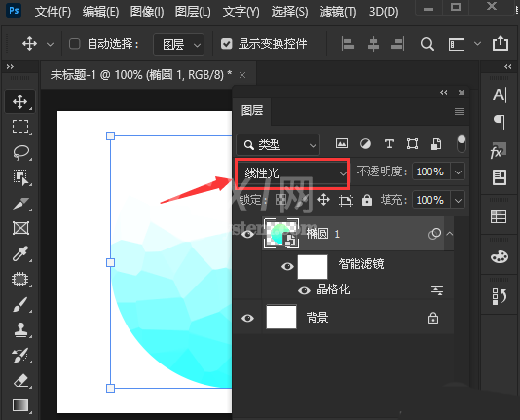Filter layers by smart object icon
Viewport: 520px width, 420px height.
[x=436, y=144]
